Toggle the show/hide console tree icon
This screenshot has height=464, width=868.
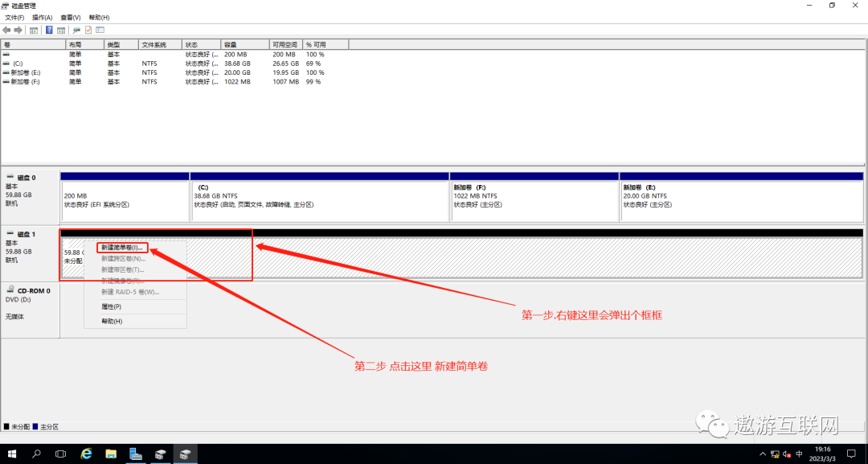[34, 30]
